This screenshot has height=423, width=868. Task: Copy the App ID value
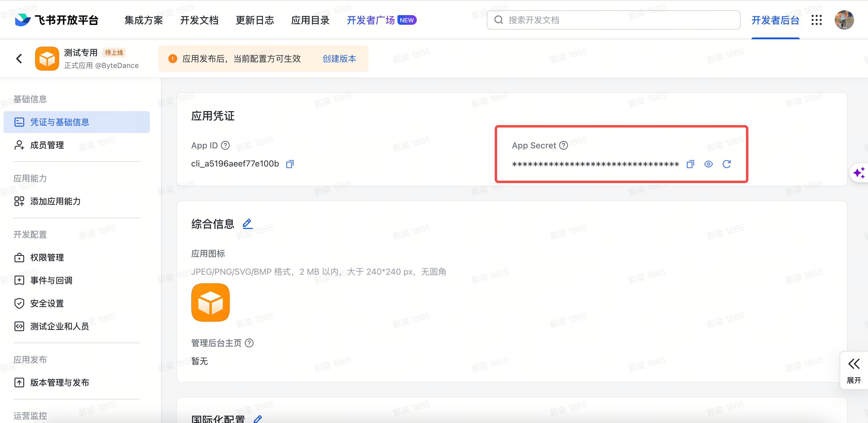[290, 164]
